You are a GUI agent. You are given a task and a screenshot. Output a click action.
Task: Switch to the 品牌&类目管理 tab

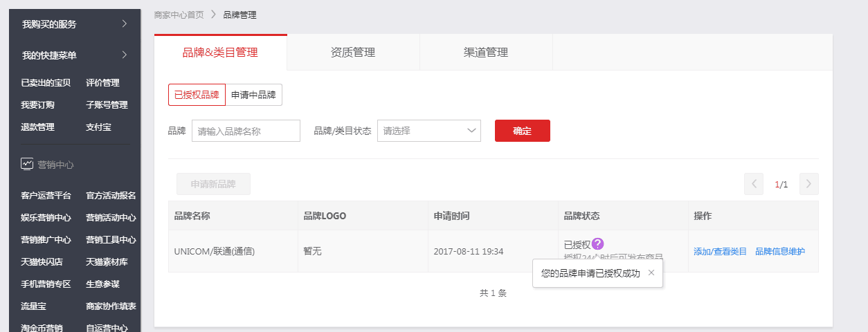220,53
